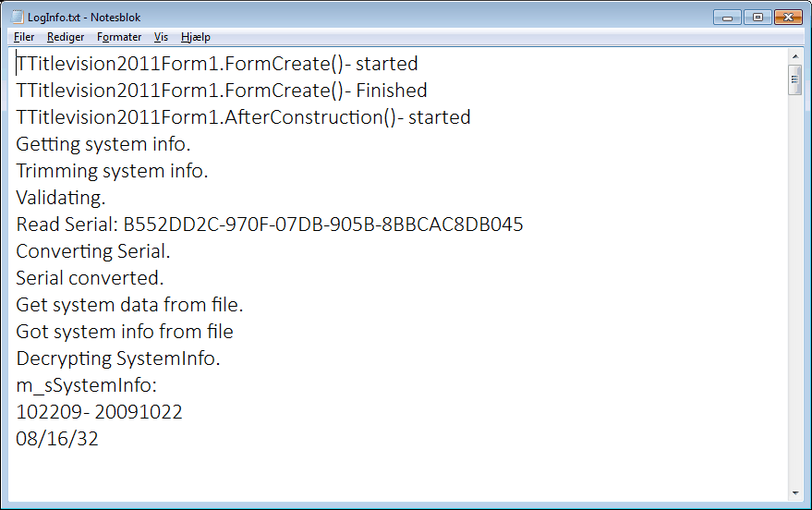Maximize the Notesblok window
812x510 pixels.
point(757,18)
